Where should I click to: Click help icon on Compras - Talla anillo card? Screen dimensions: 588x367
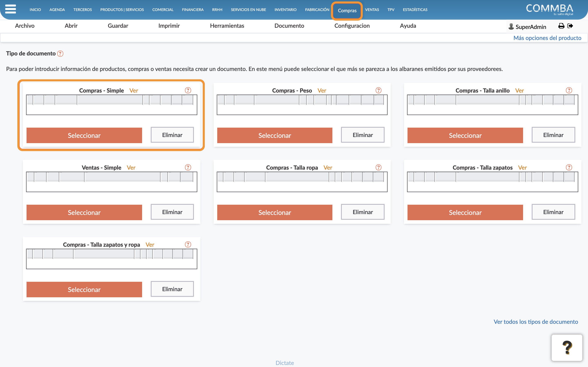pyautogui.click(x=569, y=90)
